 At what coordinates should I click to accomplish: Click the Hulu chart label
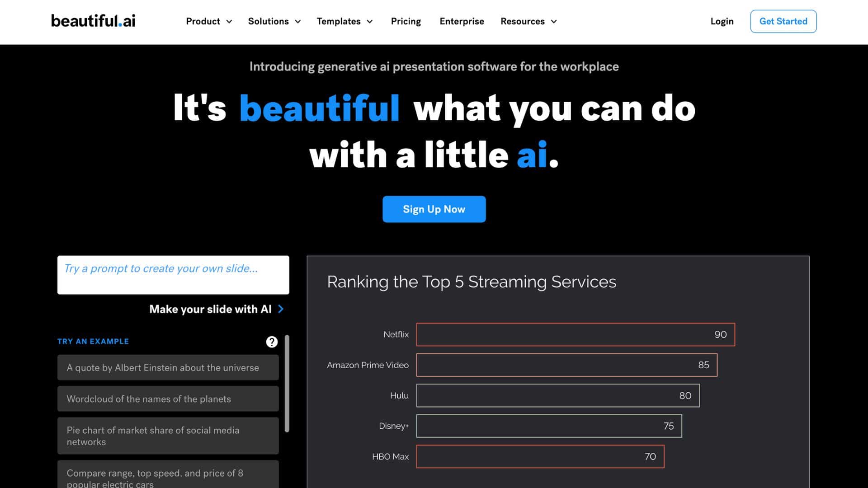coord(399,395)
